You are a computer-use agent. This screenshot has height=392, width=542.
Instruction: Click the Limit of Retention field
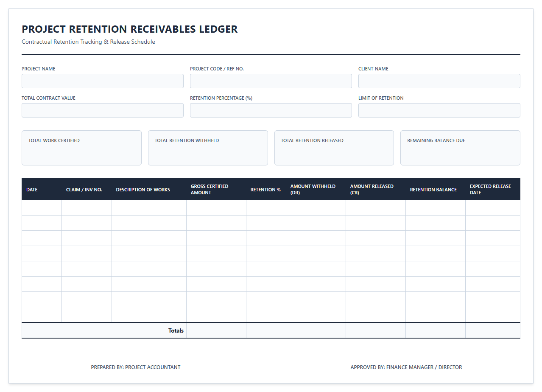tap(439, 110)
